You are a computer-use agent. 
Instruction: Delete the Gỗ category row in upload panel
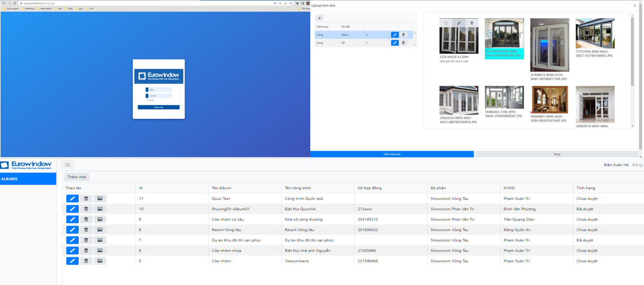(403, 43)
